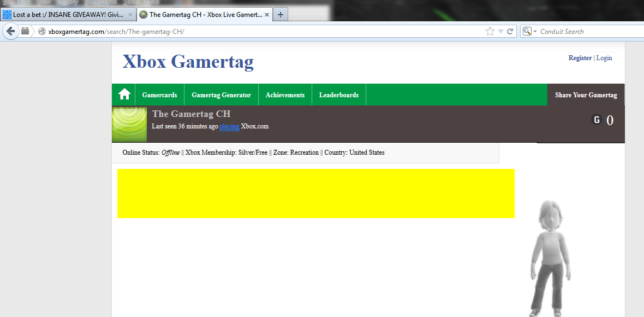Click the 'Lost a bet' tab favicon
The image size is (644, 317).
click(7, 15)
